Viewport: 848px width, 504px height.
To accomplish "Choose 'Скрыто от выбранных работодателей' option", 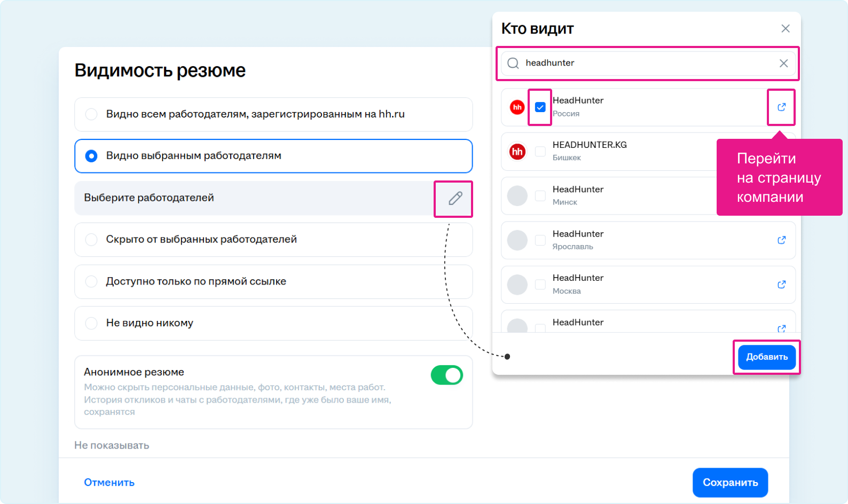I will 91,240.
